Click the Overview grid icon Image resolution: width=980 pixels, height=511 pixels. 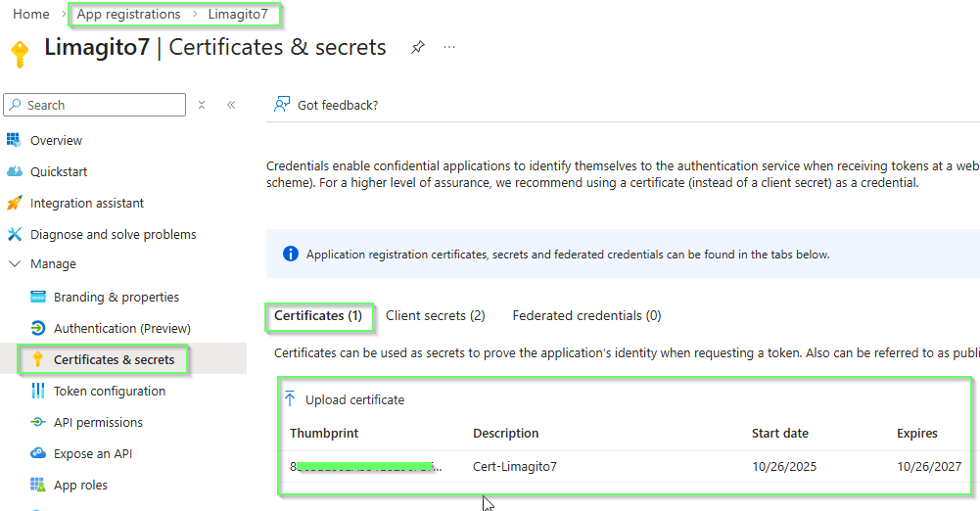(x=14, y=140)
